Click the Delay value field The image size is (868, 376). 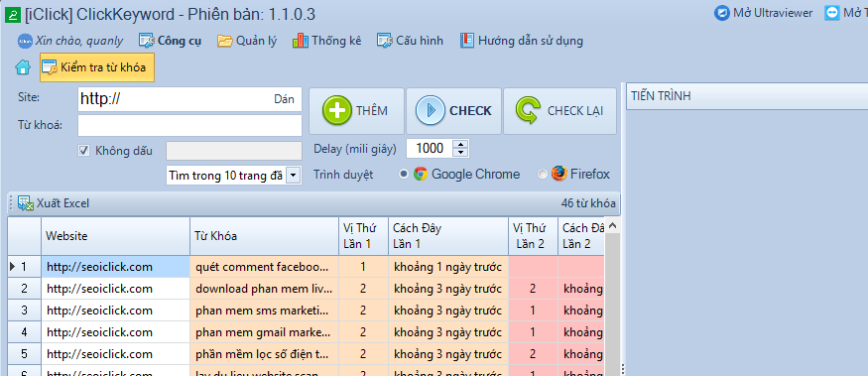[430, 148]
